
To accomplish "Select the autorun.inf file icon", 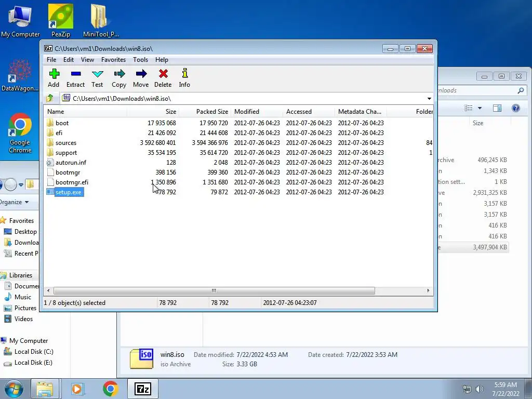I will pos(50,163).
